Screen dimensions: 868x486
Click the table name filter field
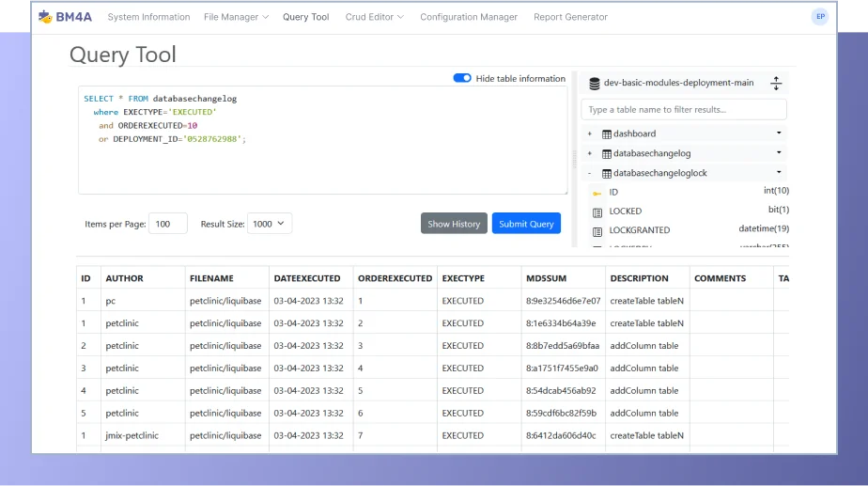click(684, 110)
